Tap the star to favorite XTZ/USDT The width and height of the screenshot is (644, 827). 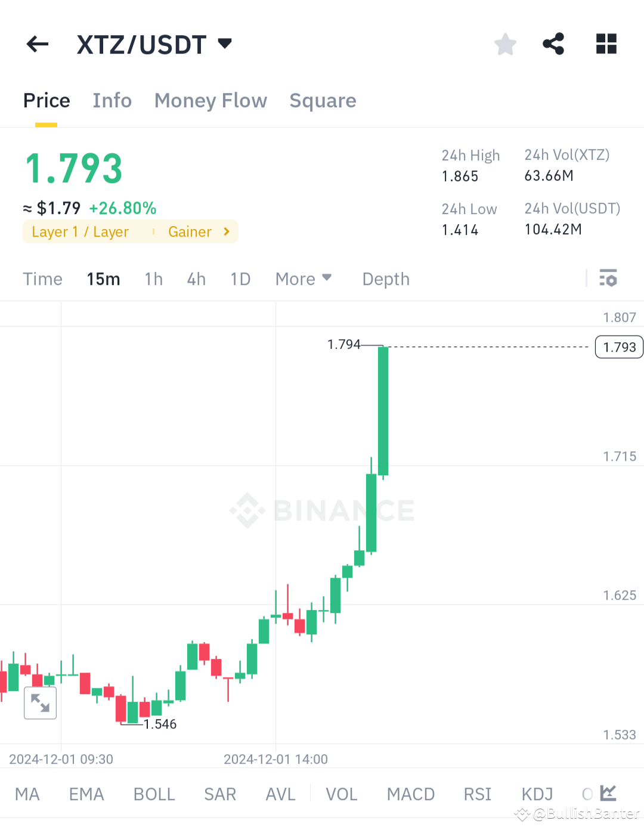(505, 44)
